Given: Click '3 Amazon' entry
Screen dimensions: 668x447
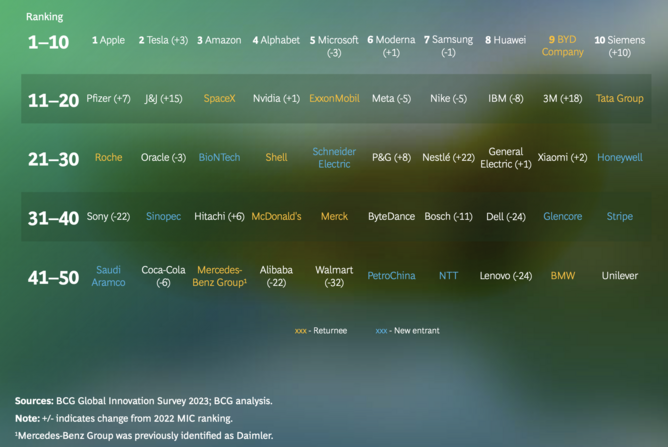Looking at the screenshot, I should tap(219, 40).
